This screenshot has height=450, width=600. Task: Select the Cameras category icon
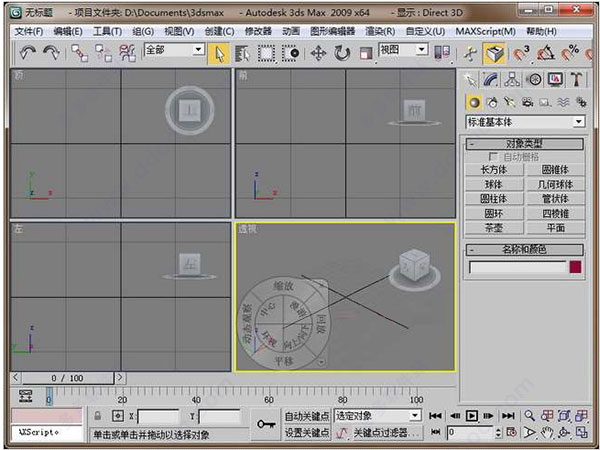528,102
